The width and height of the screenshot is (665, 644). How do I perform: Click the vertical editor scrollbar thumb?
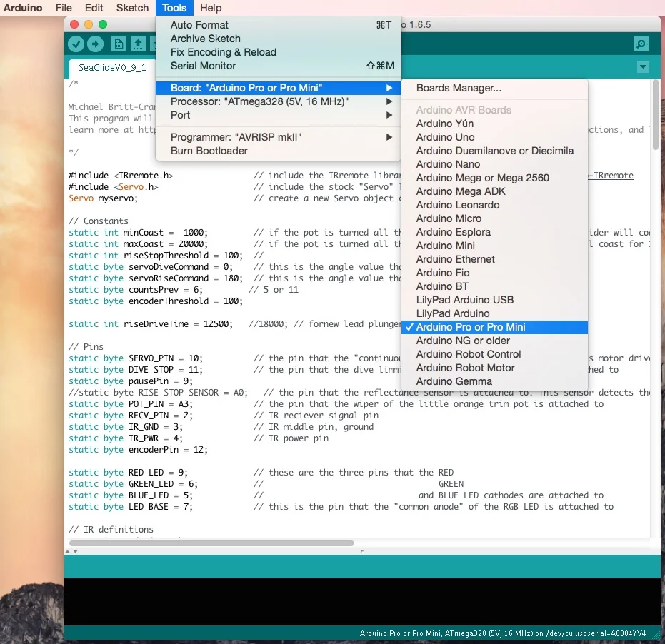click(656, 114)
